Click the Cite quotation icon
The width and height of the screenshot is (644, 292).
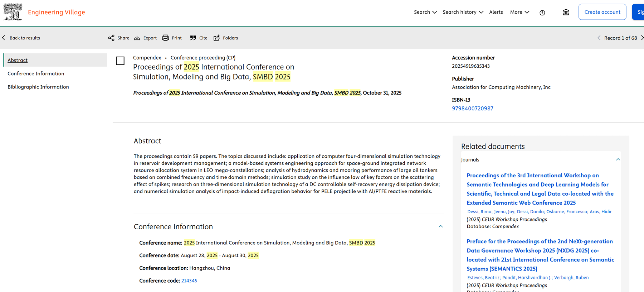(193, 38)
